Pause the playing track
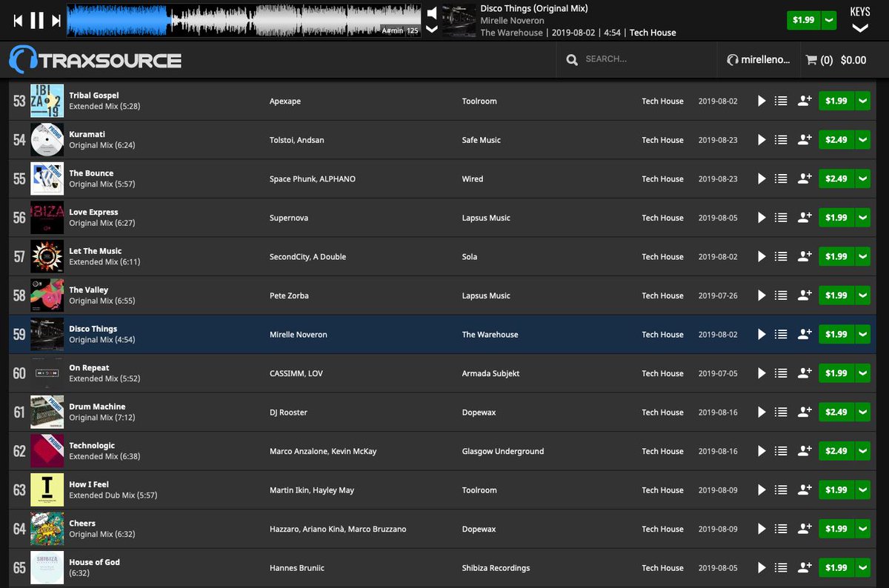 pyautogui.click(x=37, y=21)
